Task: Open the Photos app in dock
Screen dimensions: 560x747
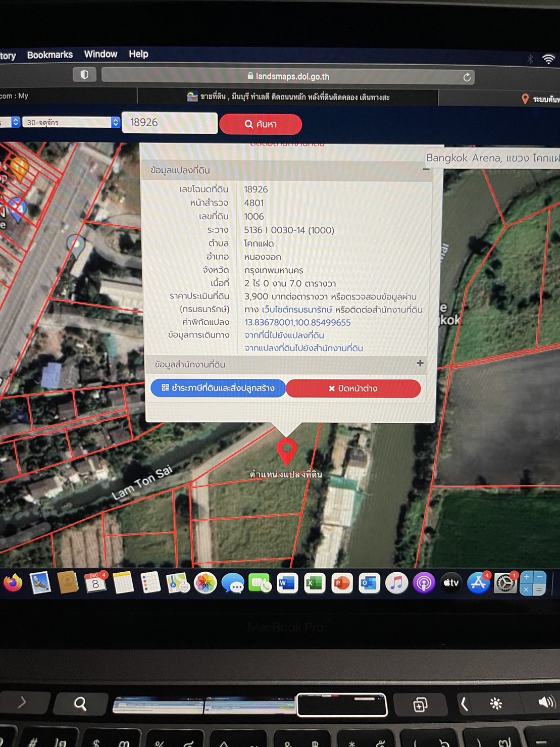Action: click(205, 584)
